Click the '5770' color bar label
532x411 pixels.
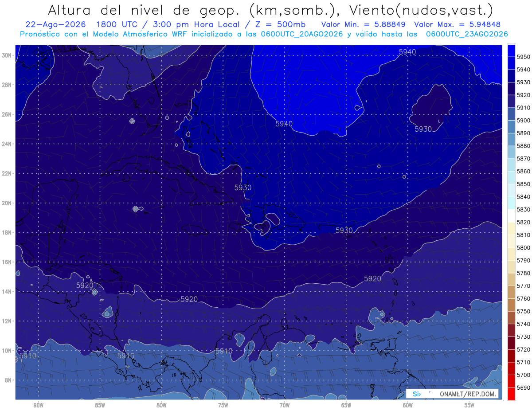point(523,286)
